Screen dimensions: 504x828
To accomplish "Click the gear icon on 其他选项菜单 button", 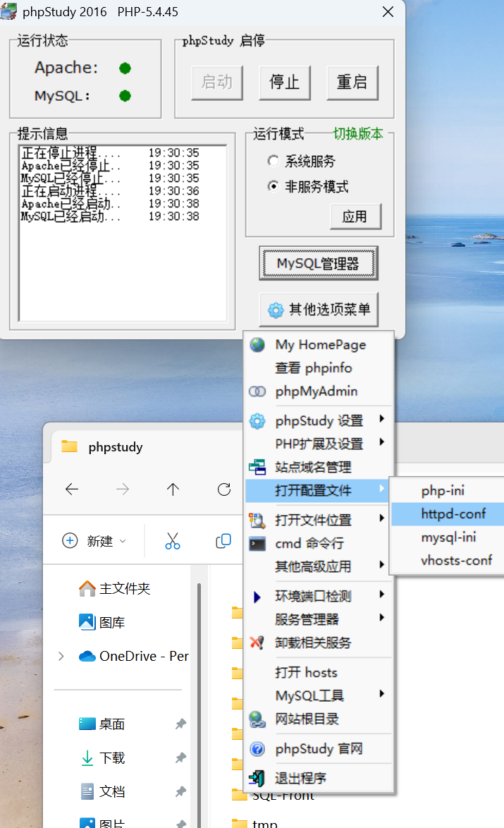I will [x=276, y=310].
